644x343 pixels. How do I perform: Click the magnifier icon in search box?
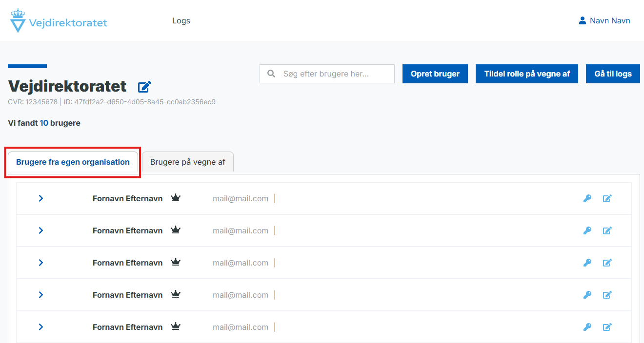pos(271,74)
